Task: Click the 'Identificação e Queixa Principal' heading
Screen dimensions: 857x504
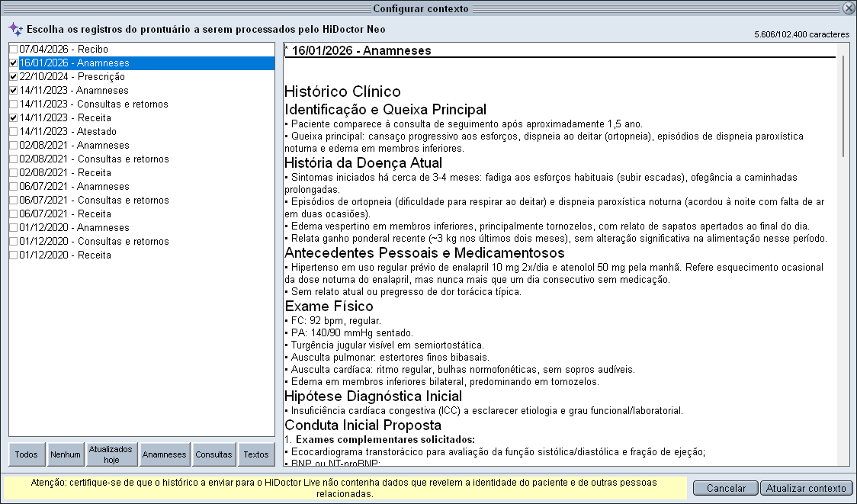Action: (x=385, y=109)
